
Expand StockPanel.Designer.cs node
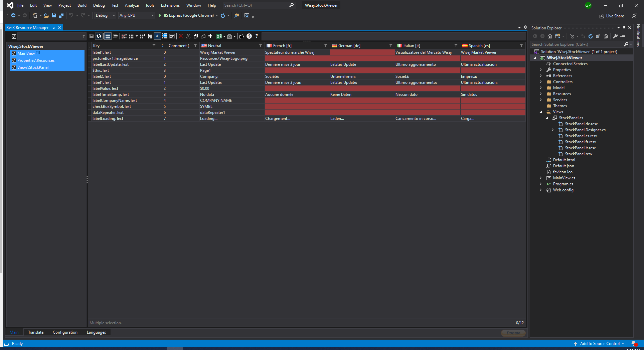tap(552, 130)
